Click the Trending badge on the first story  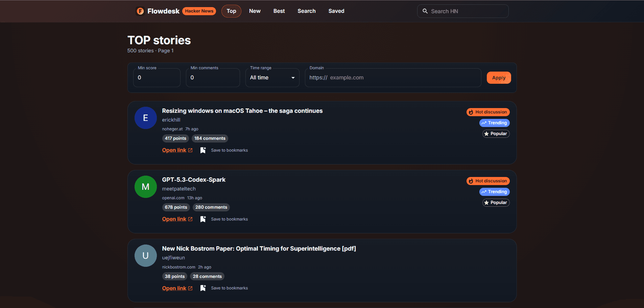[x=495, y=123]
